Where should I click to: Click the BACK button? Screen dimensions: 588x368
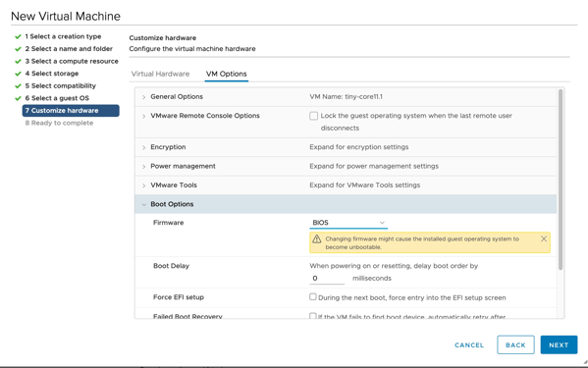(x=515, y=344)
